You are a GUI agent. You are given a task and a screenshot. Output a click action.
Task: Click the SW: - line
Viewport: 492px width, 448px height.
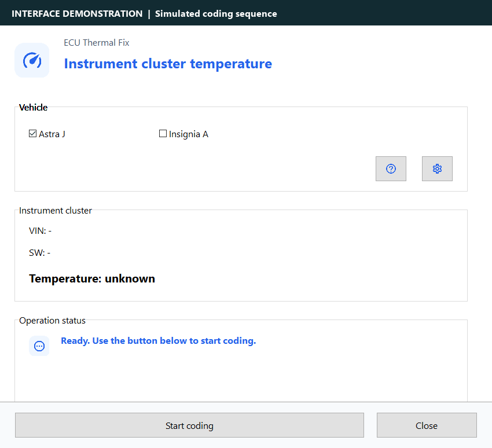[x=39, y=252]
